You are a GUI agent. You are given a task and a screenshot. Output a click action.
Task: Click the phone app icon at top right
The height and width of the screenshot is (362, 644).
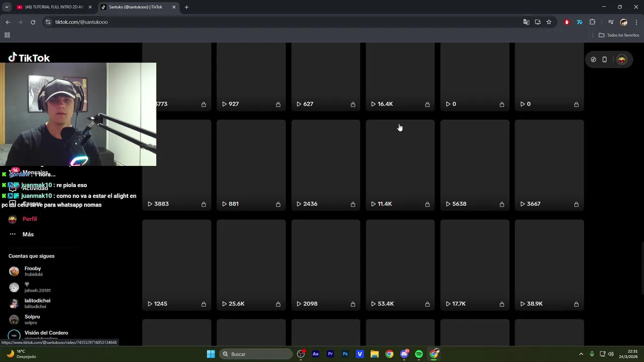point(604,59)
